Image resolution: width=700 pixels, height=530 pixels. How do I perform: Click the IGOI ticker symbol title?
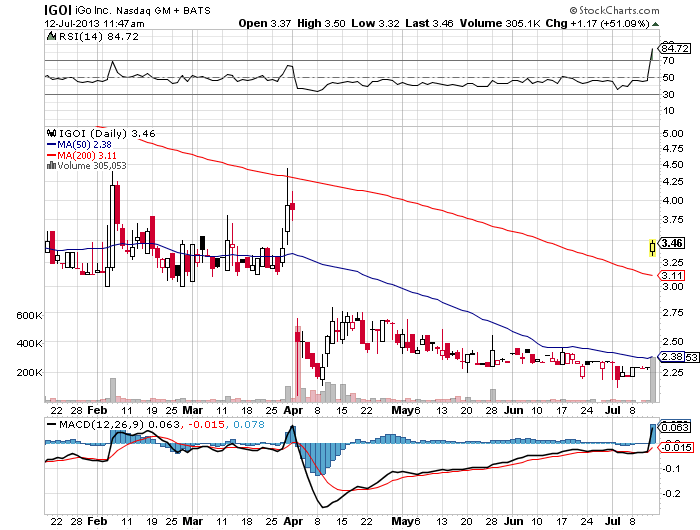tap(58, 10)
